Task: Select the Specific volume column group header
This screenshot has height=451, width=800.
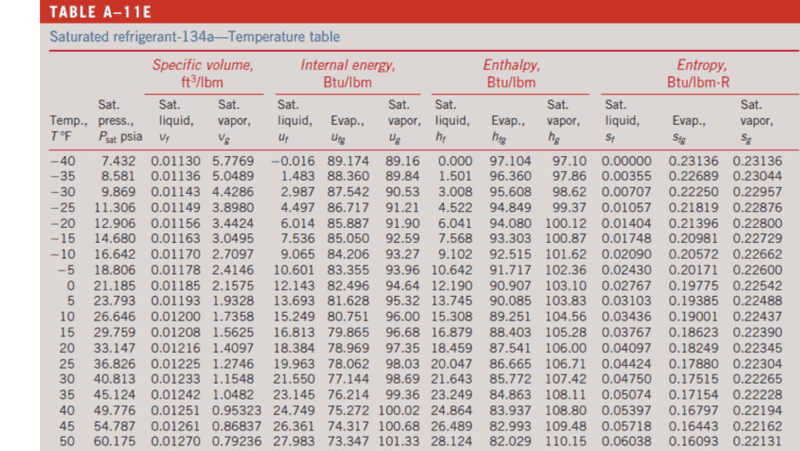Action: [203, 72]
